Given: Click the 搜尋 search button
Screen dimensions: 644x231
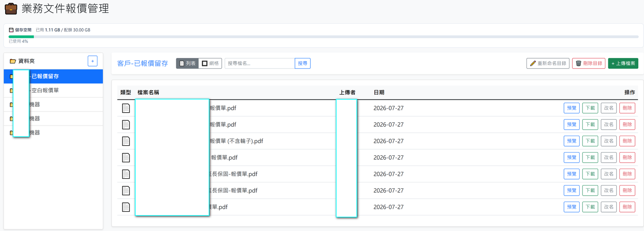Looking at the screenshot, I should pyautogui.click(x=303, y=64).
